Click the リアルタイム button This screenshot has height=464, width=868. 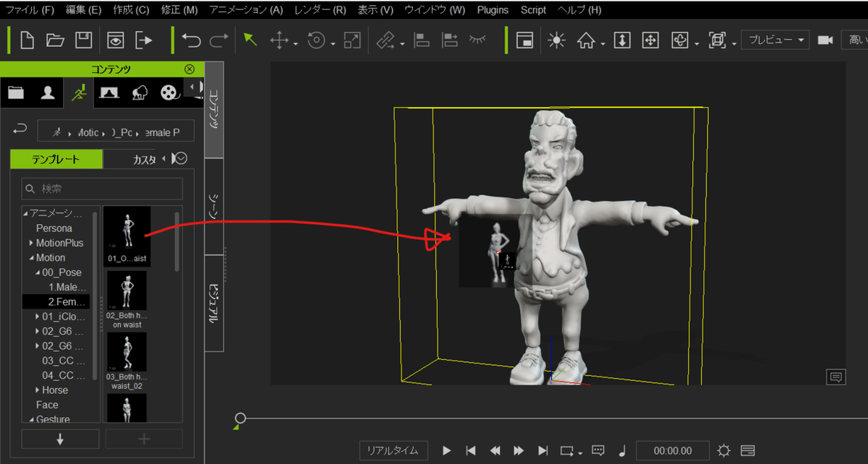coord(393,450)
